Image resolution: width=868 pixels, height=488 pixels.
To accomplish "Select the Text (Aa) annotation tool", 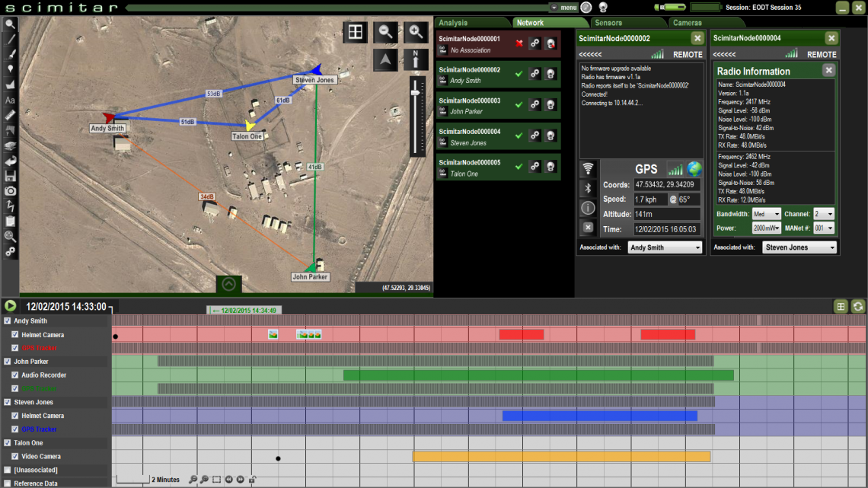I will pyautogui.click(x=10, y=100).
